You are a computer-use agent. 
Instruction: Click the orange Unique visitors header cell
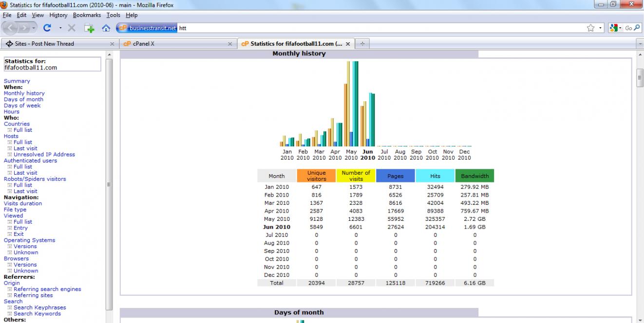pyautogui.click(x=316, y=176)
